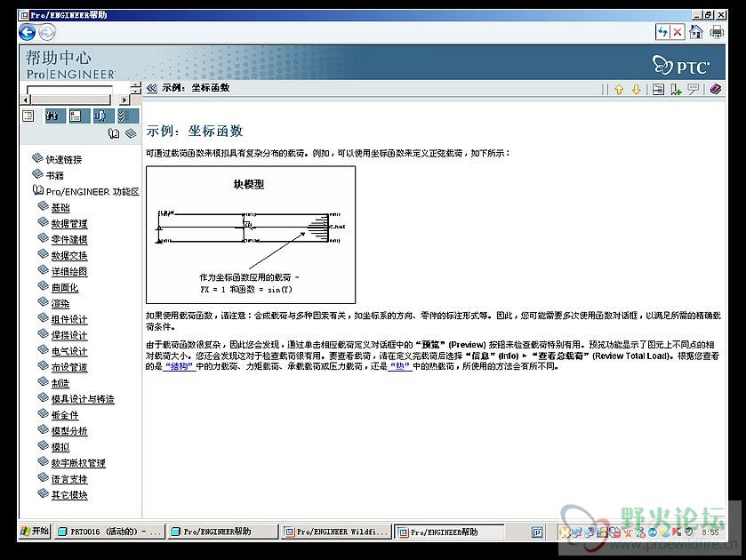This screenshot has height=560, width=746.
Task: Collapse the navigation pane with double-chevron icon
Action: coord(152,88)
